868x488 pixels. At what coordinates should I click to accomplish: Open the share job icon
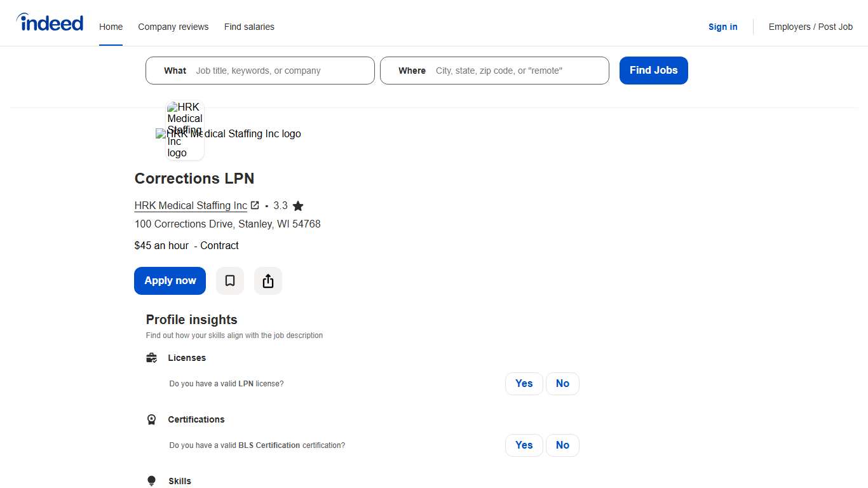pos(268,280)
